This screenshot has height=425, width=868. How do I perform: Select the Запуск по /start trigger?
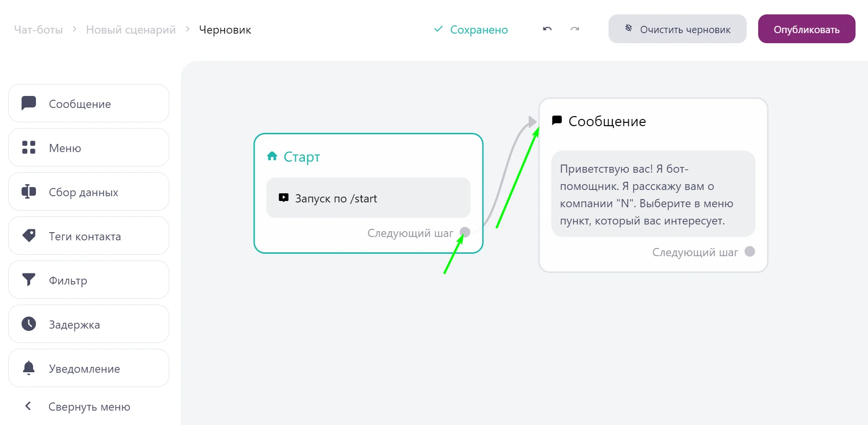(368, 198)
